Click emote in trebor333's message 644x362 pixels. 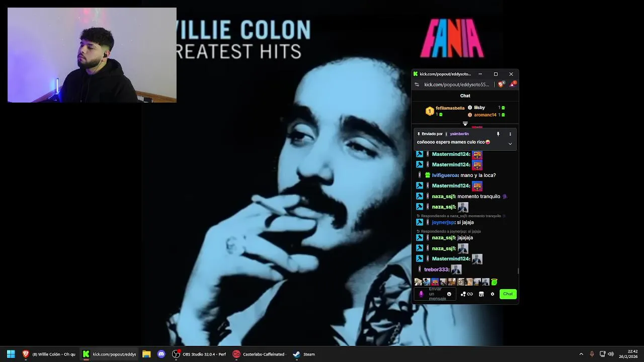click(456, 269)
